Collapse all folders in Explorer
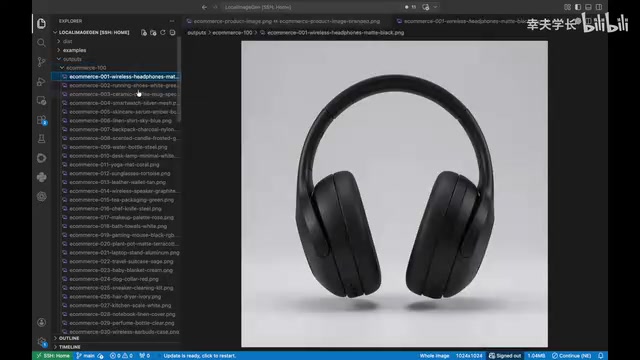The height and width of the screenshot is (360, 640). tap(172, 32)
